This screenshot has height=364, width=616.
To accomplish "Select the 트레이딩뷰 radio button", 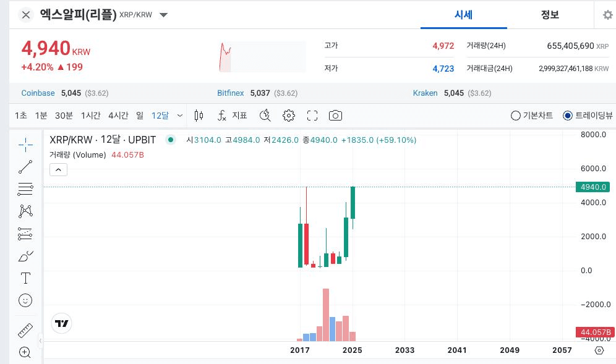I will [x=567, y=116].
